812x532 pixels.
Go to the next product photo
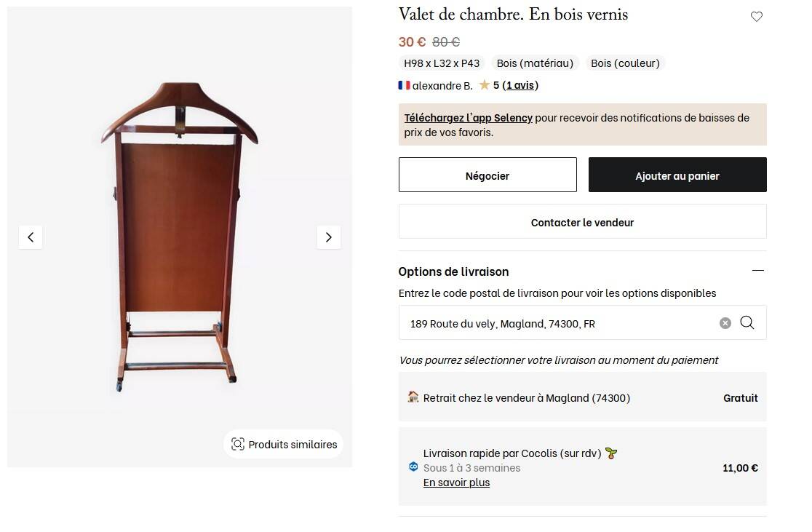pos(329,237)
